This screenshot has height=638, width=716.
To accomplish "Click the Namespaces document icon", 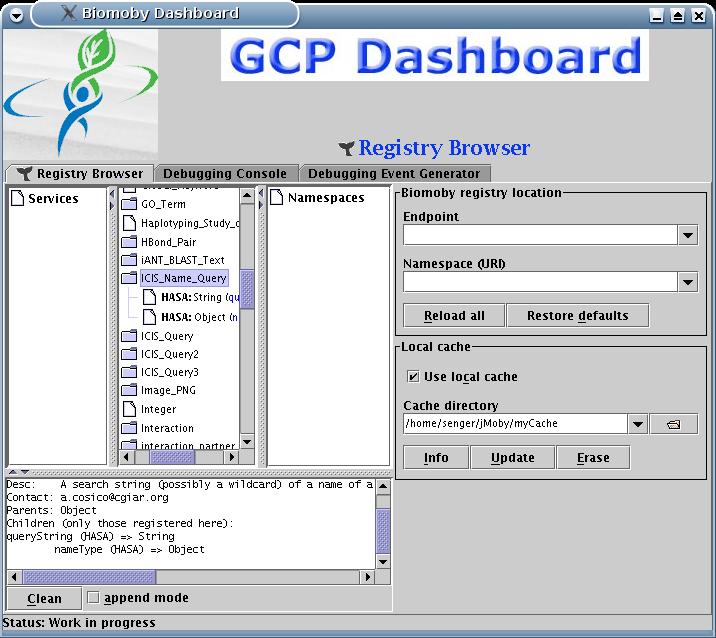I will 277,198.
